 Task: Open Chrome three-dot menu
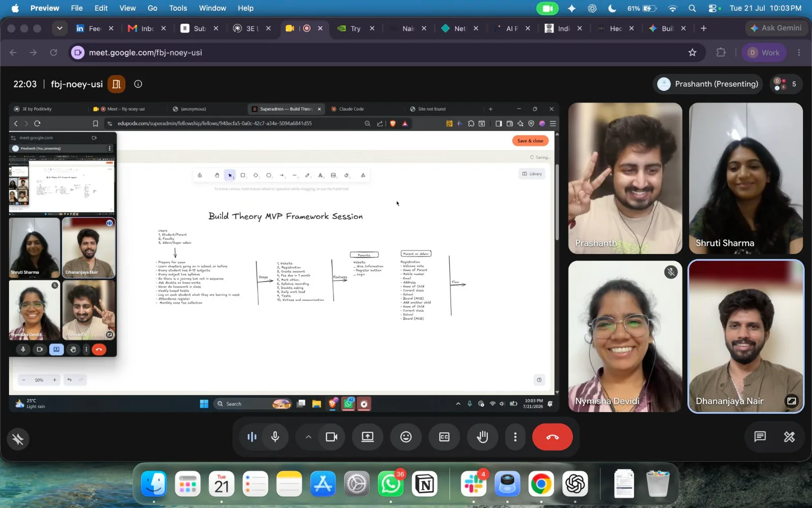point(799,52)
